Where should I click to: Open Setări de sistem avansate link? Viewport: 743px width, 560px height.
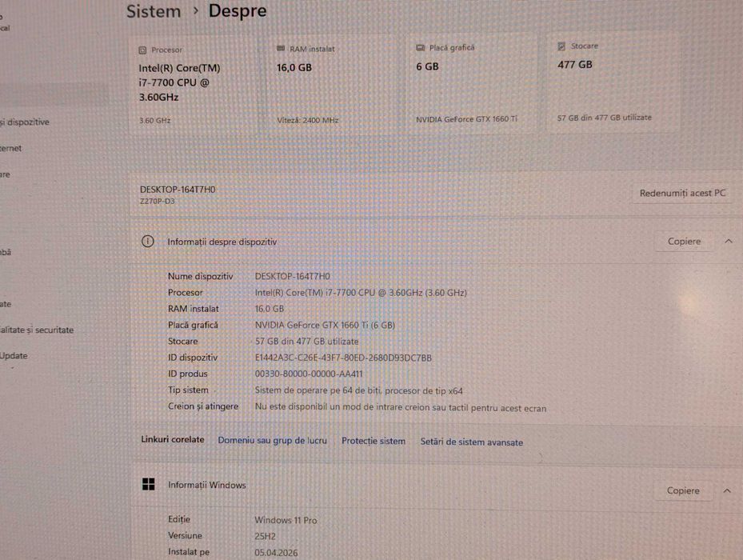coord(472,442)
